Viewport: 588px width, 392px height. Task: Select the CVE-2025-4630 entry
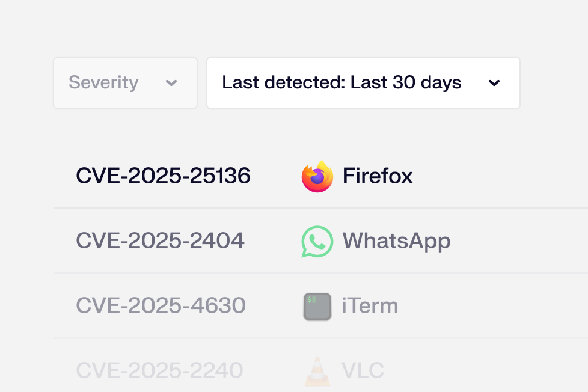[161, 305]
